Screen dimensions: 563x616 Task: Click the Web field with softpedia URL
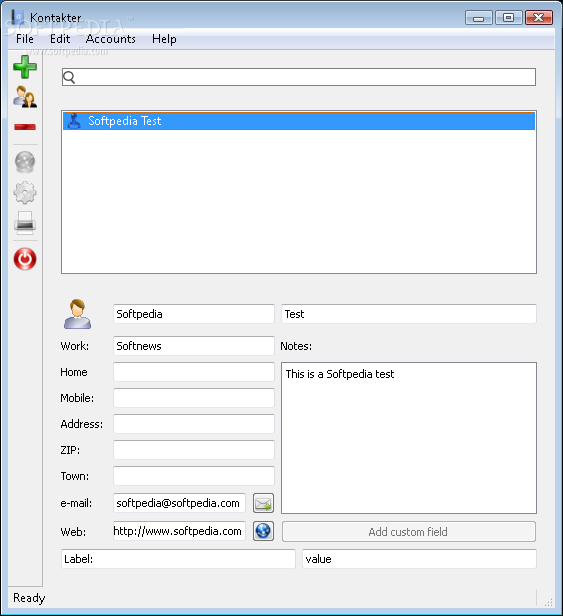pos(180,531)
